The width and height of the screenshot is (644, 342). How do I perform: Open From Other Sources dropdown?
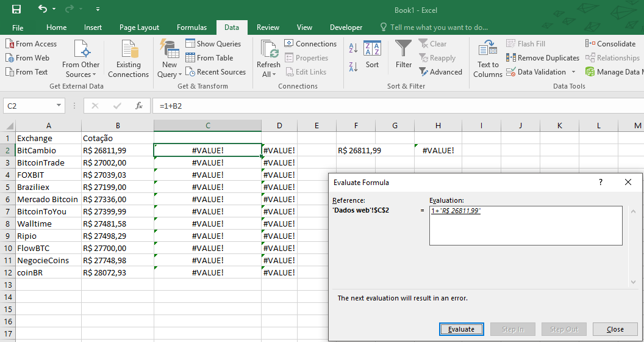click(81, 59)
